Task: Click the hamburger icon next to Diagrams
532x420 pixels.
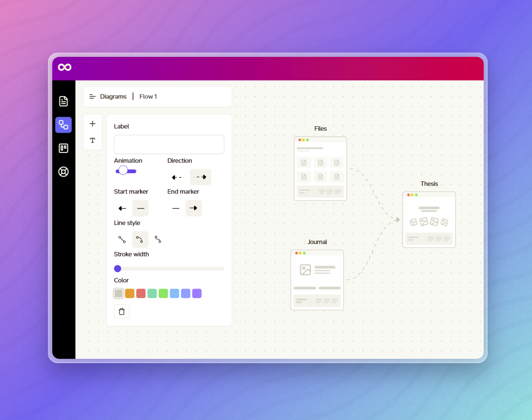Action: click(92, 96)
